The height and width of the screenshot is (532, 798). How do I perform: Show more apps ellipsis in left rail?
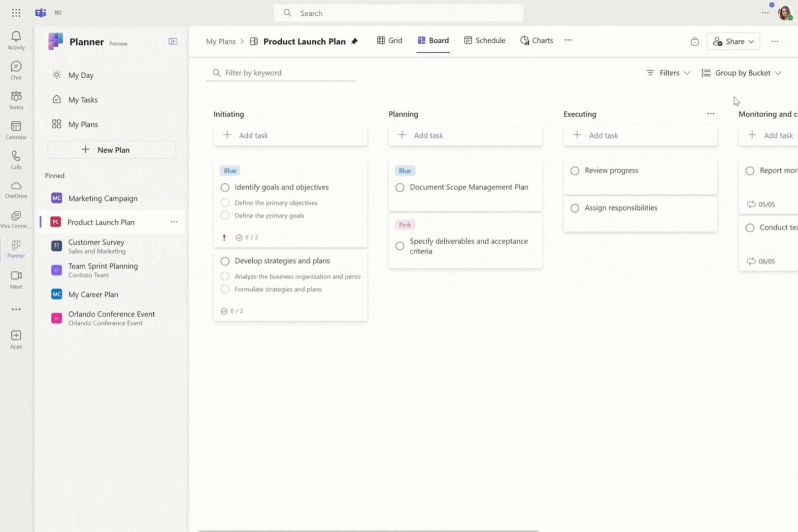tap(16, 309)
